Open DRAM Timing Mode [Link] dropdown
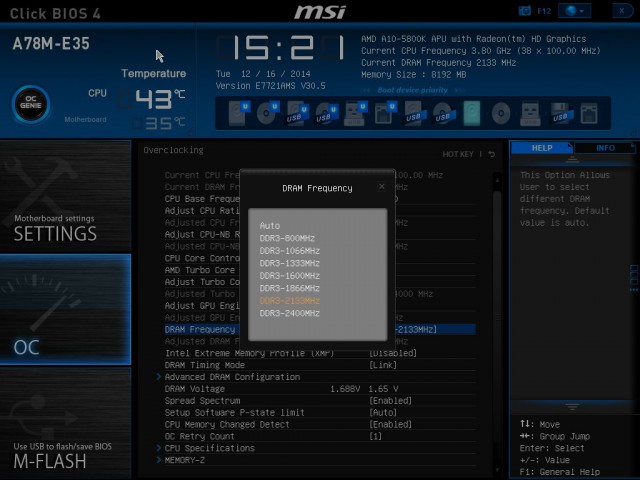Image resolution: width=640 pixels, height=480 pixels. click(x=383, y=365)
